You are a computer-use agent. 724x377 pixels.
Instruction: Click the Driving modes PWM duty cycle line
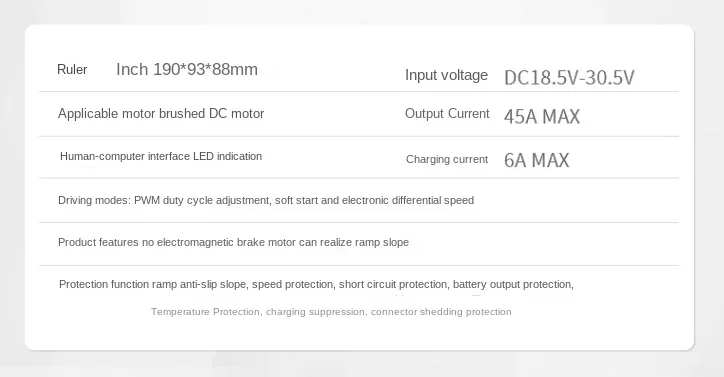coord(266,201)
